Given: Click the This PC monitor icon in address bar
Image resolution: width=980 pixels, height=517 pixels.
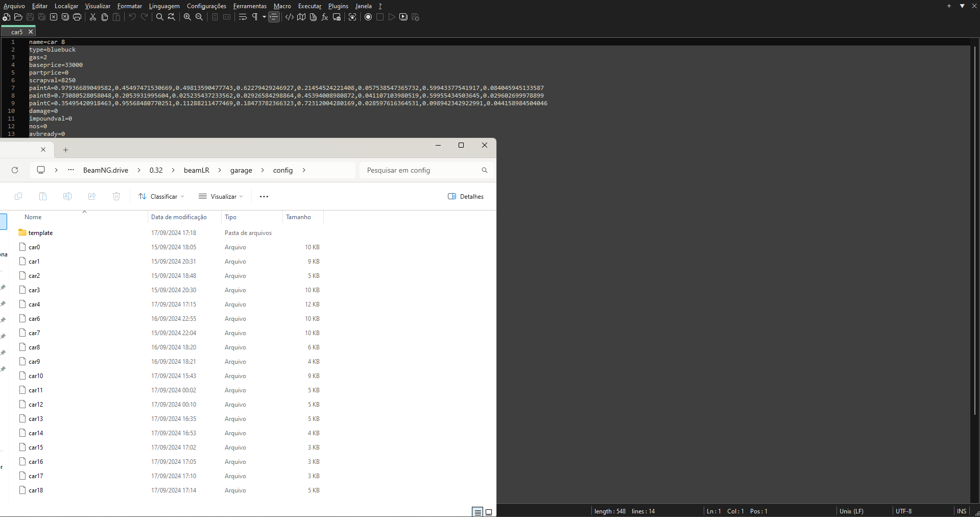Looking at the screenshot, I should pos(41,170).
